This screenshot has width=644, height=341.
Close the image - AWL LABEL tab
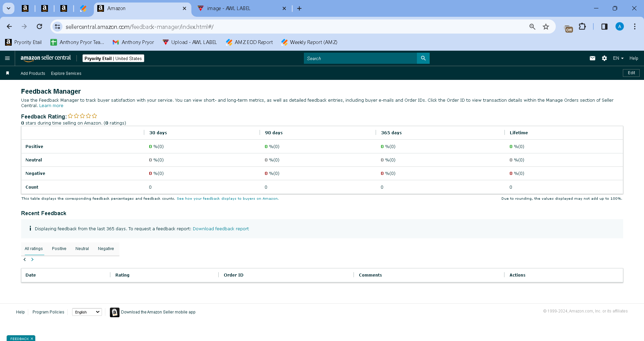coord(284,8)
